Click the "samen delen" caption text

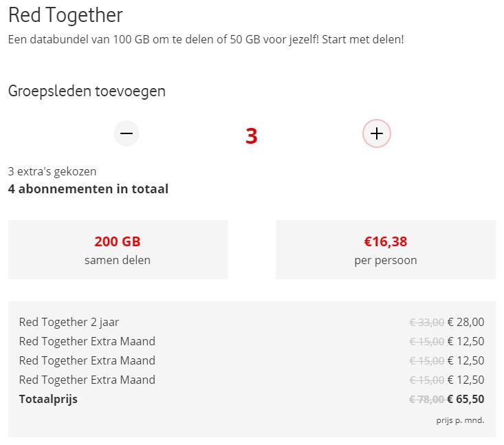point(118,260)
